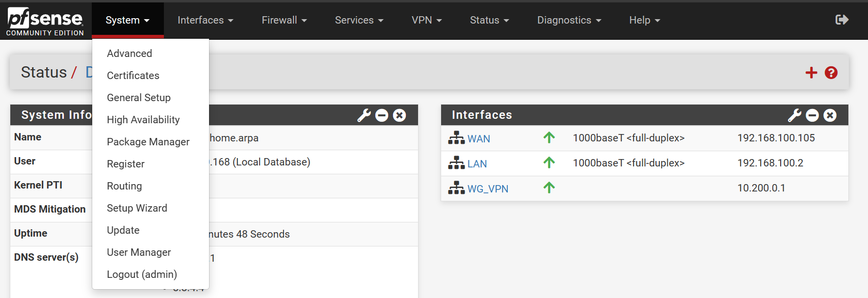
Task: Click the pfSense Community Edition logo
Action: (45, 22)
